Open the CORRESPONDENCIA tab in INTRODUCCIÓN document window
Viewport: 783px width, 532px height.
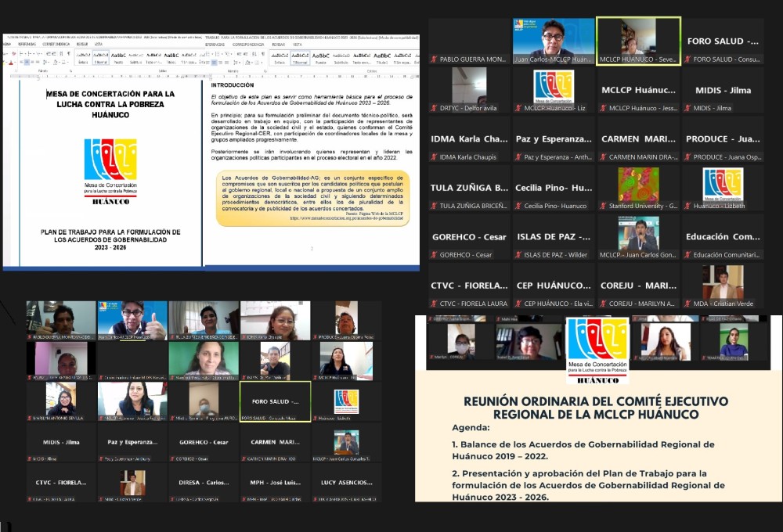coord(247,45)
